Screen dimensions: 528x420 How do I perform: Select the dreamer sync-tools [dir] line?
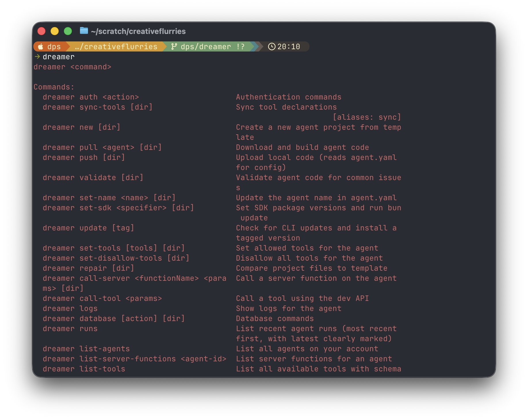point(97,107)
